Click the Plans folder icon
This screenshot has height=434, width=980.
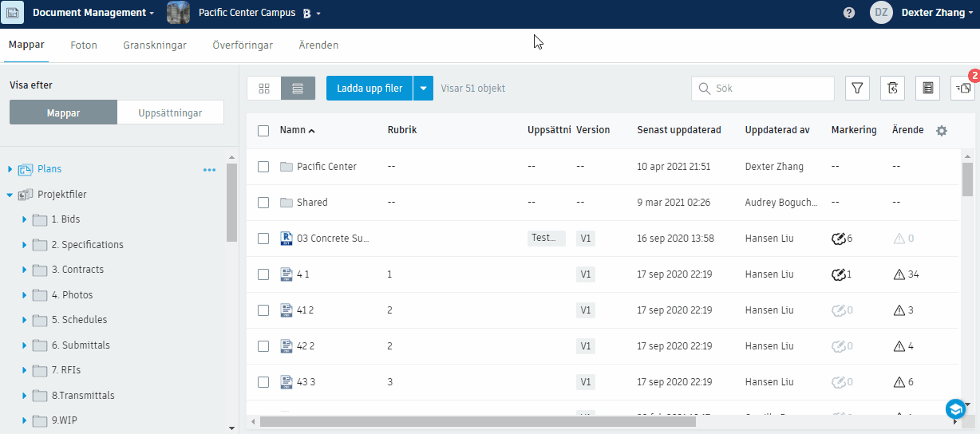[25, 169]
